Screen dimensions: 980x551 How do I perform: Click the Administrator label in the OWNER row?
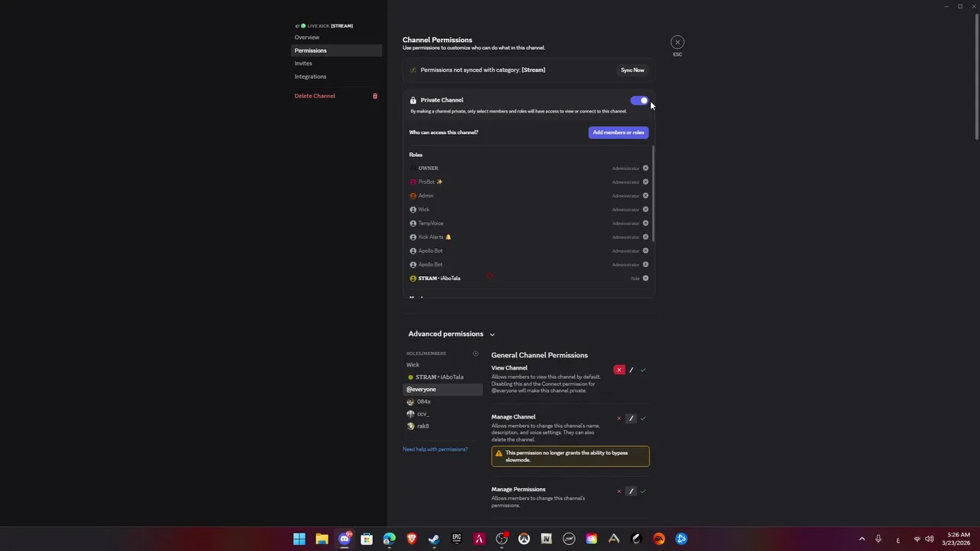click(626, 168)
